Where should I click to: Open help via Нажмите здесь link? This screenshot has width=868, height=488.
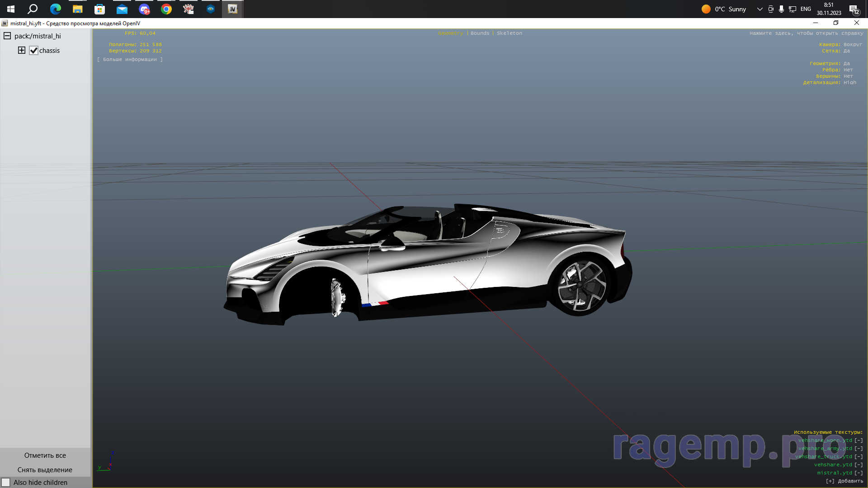pos(806,33)
